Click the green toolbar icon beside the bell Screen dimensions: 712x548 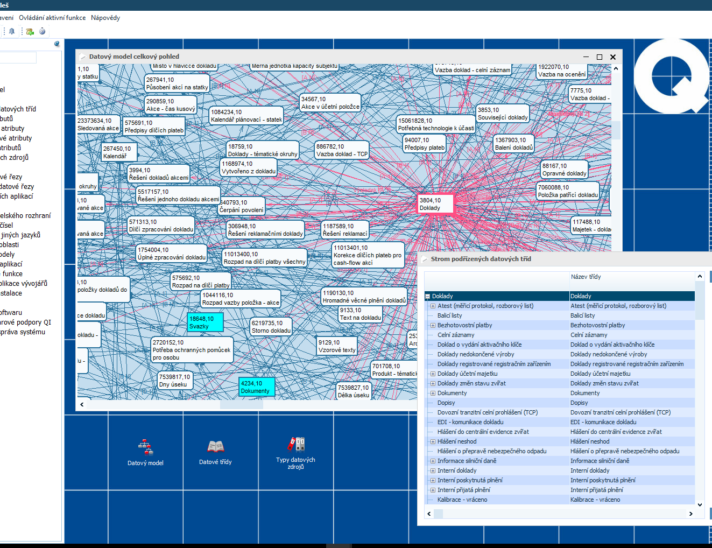coord(29,32)
